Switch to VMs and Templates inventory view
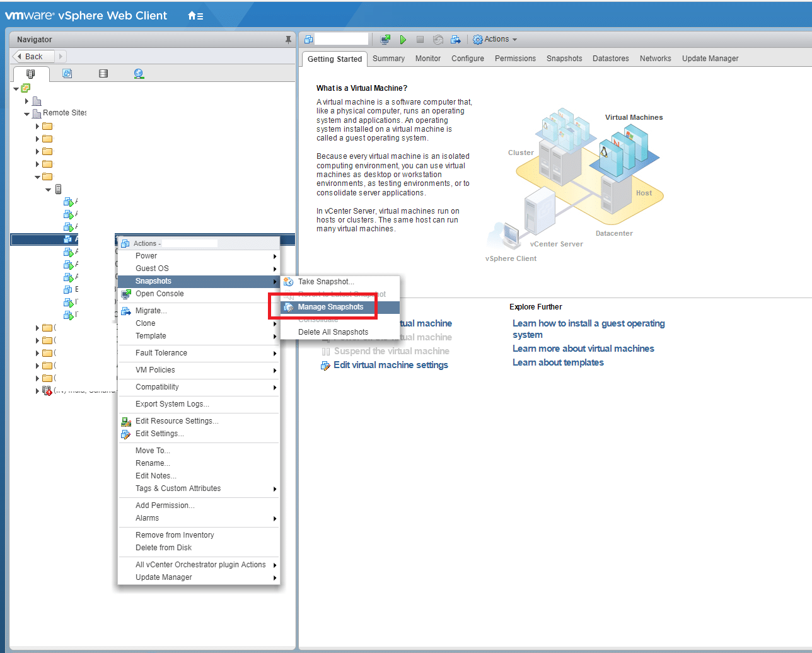 click(x=67, y=74)
